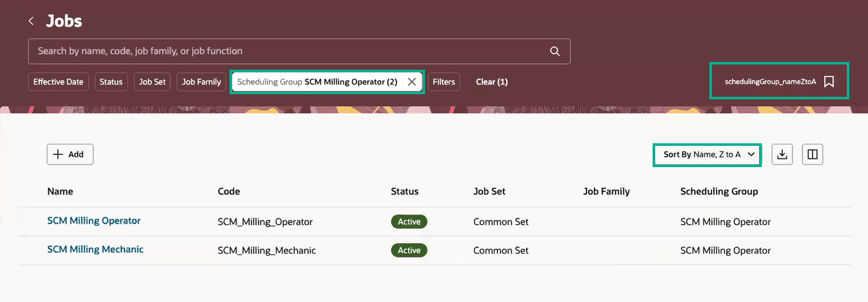This screenshot has width=868, height=302.
Task: Select code cell SCM_Milling_Mechanic
Action: (x=267, y=250)
